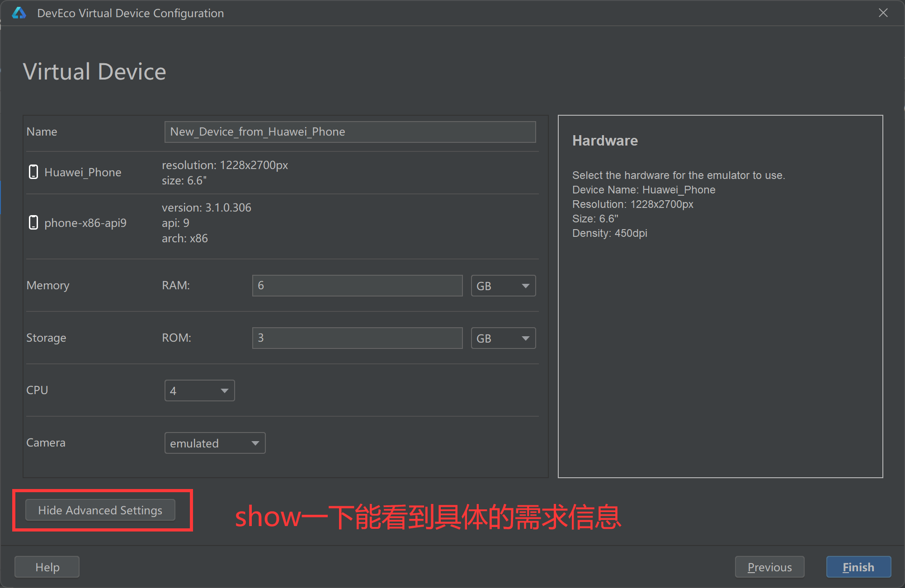Viewport: 905px width, 588px height.
Task: Close the Virtual Device Configuration dialog
Action: click(x=883, y=13)
